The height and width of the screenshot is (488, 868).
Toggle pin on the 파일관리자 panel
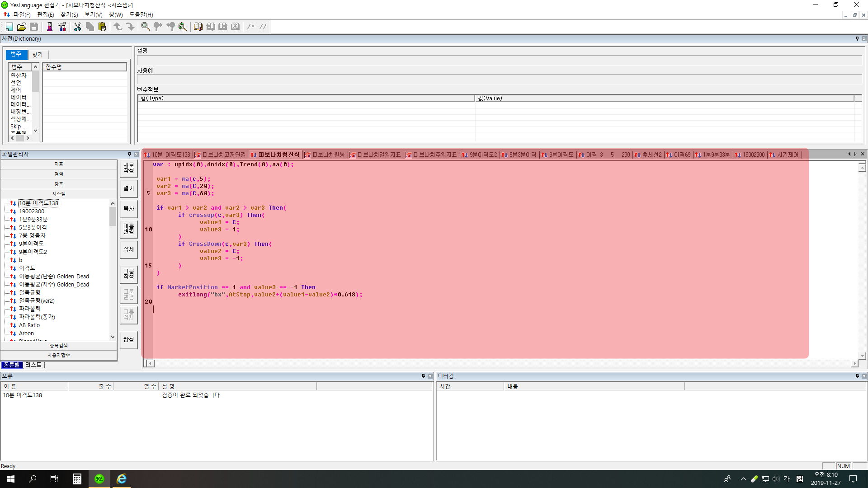(x=129, y=154)
